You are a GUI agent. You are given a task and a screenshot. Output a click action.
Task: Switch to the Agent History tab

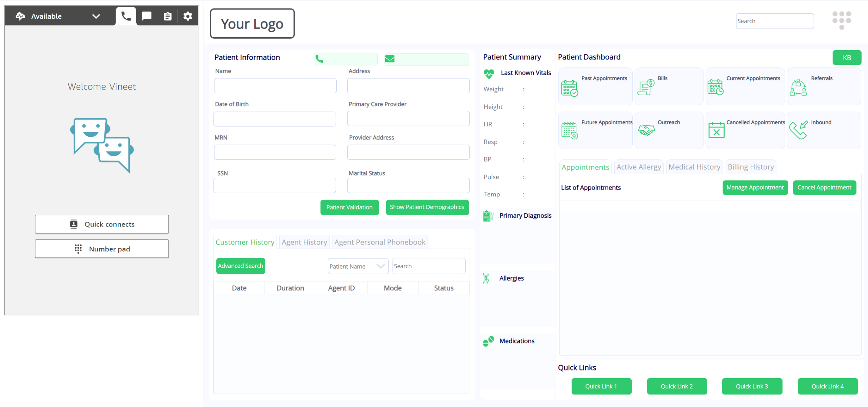coord(304,242)
